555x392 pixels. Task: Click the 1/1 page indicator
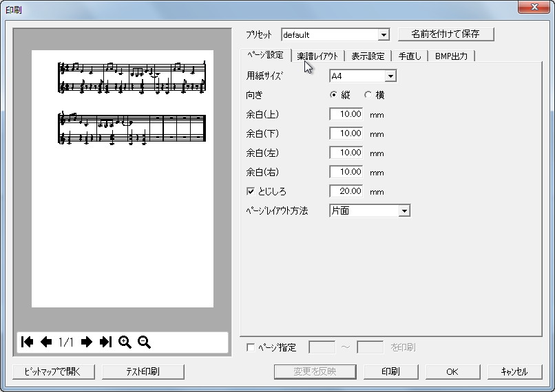pos(66,342)
